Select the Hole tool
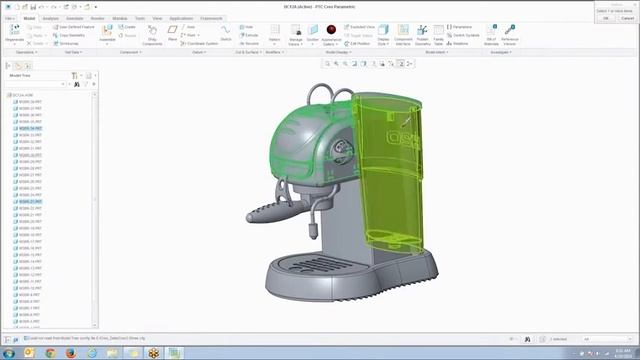This screenshot has width=640, height=360. click(x=247, y=27)
